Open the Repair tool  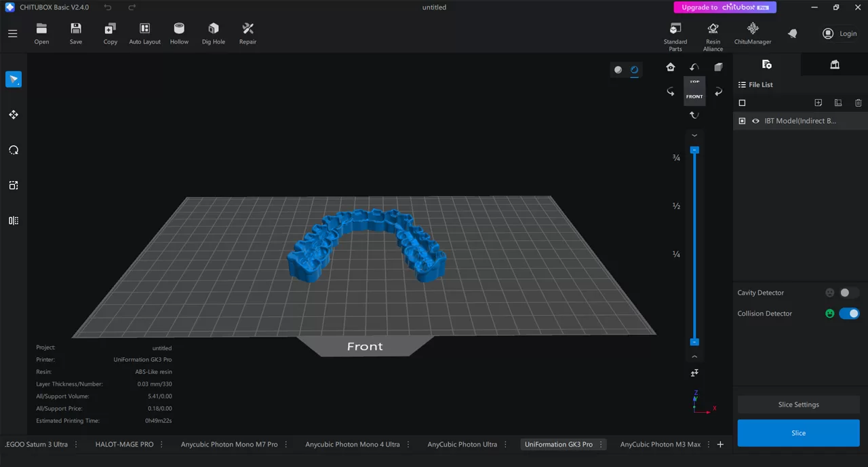click(x=248, y=33)
